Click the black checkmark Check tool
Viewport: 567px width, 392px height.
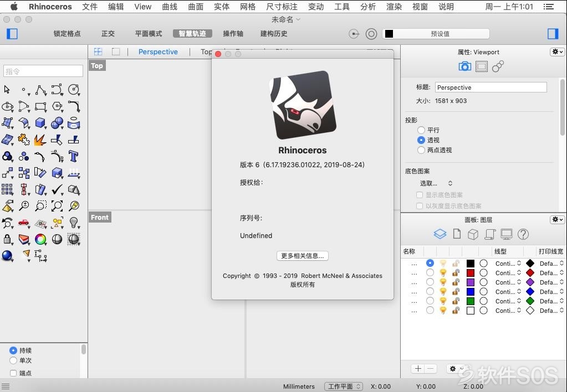pos(57,189)
